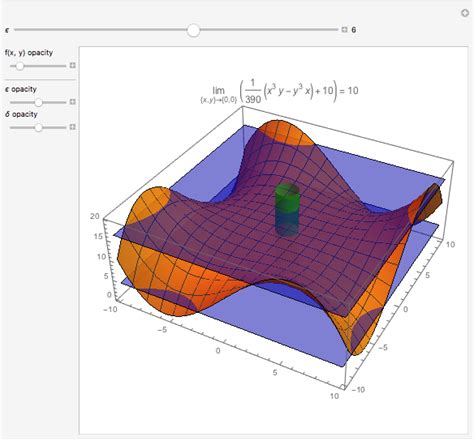Click the δ opacity slider thumb
The image size is (474, 441).
pyautogui.click(x=39, y=127)
